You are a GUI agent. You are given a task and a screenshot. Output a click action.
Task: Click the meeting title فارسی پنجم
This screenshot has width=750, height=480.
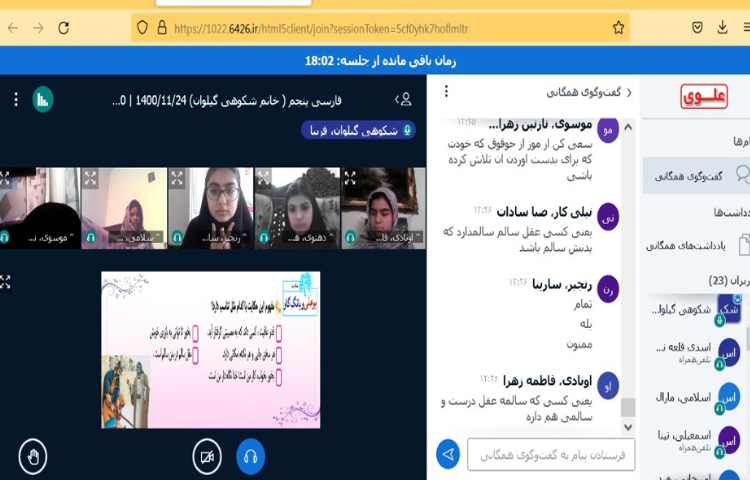[x=227, y=100]
